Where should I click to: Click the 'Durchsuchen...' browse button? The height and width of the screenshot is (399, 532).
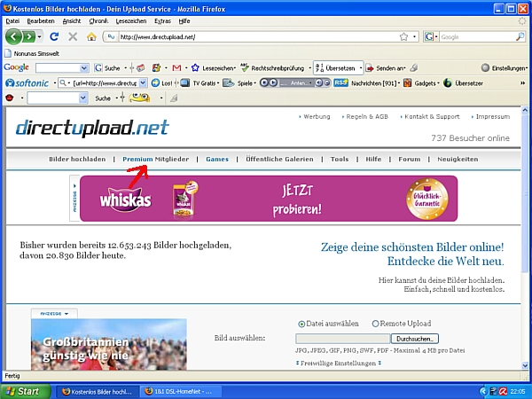pos(415,339)
